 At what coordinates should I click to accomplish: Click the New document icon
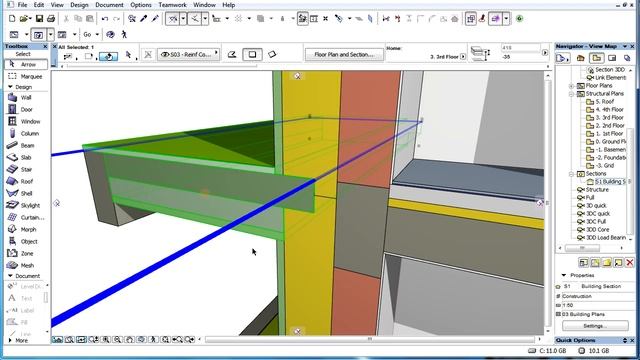tap(12, 18)
